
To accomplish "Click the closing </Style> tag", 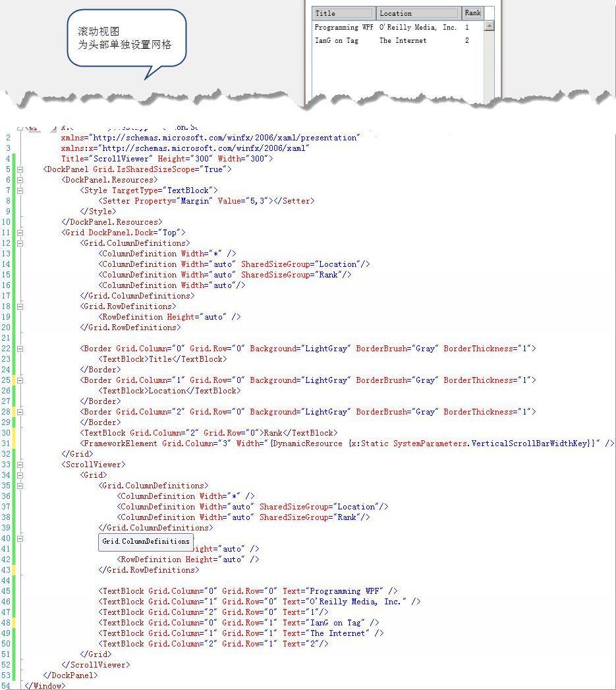I will click(x=98, y=212).
